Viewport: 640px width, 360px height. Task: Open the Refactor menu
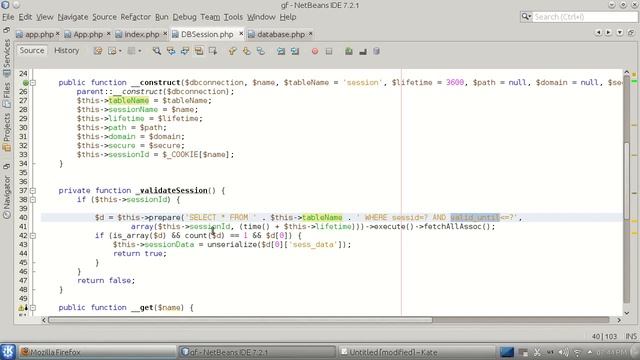pyautogui.click(x=136, y=17)
